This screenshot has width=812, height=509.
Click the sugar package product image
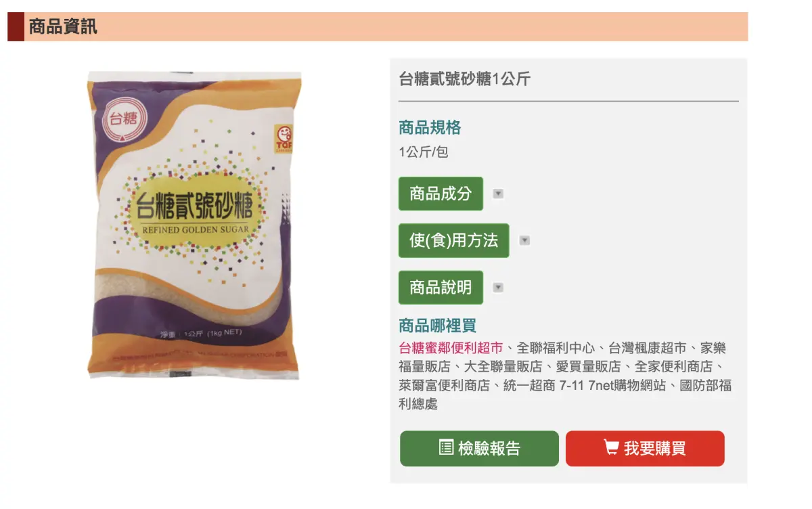194,225
